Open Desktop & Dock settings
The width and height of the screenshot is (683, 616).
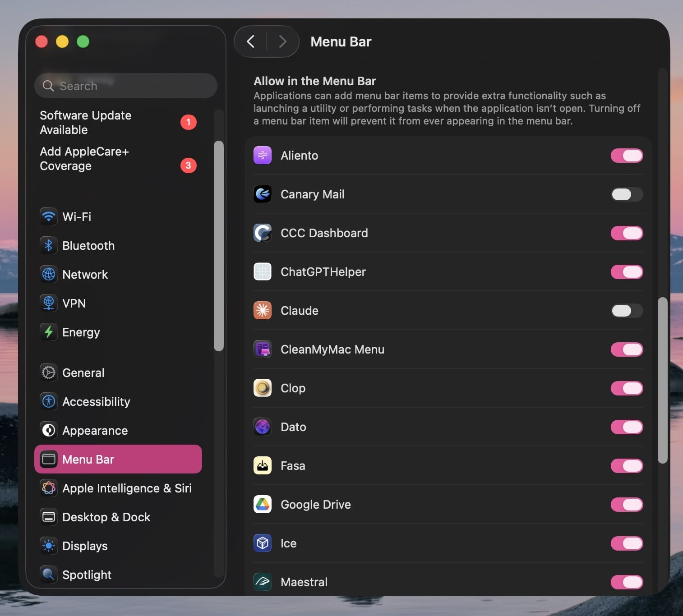[106, 517]
